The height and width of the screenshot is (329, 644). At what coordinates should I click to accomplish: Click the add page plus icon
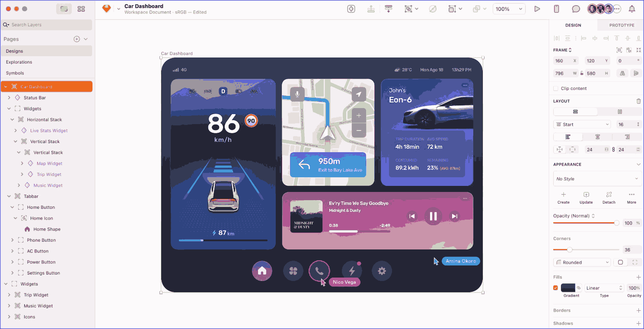click(77, 39)
